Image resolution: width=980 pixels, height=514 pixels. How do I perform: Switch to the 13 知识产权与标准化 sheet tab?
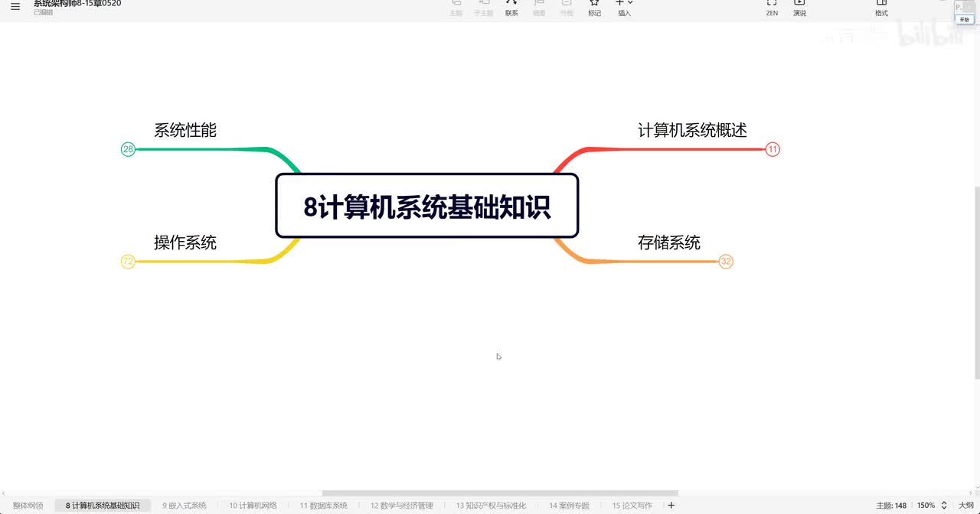[x=492, y=506]
